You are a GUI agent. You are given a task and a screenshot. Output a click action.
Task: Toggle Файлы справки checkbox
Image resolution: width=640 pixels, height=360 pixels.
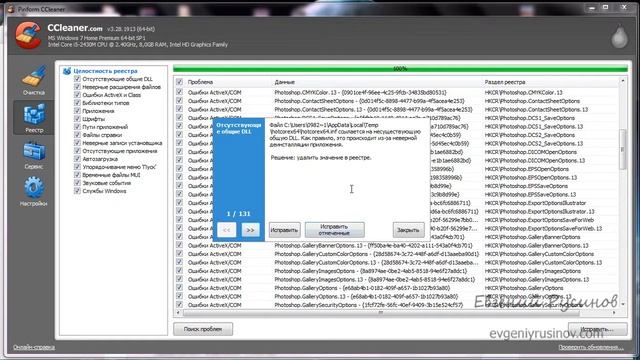coord(77,135)
